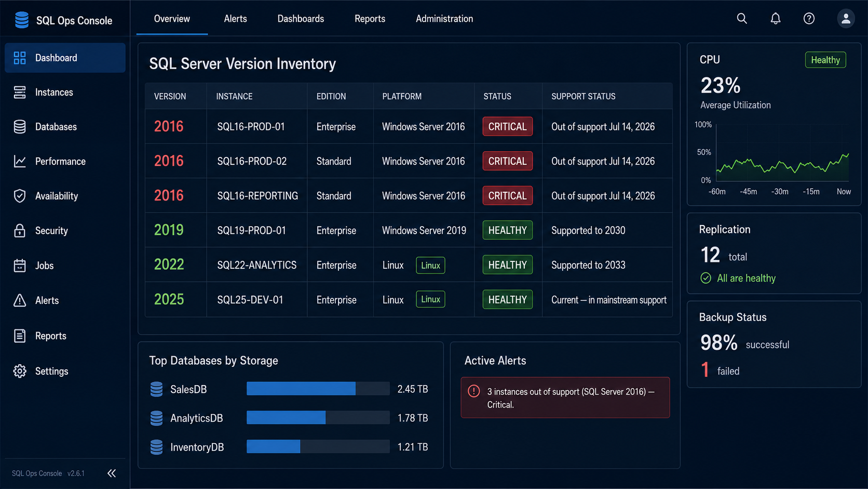Click the Reports document icon in sidebar
868x489 pixels.
pos(20,336)
